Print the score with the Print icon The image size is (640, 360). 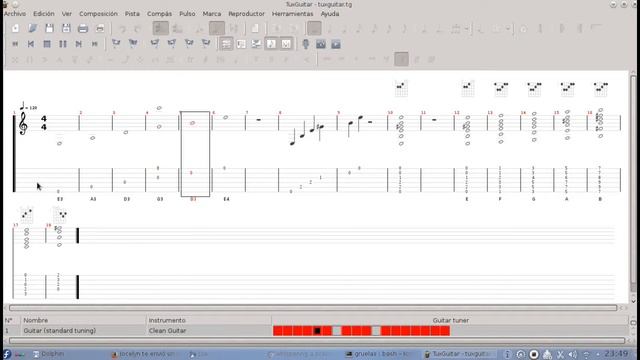click(x=83, y=29)
